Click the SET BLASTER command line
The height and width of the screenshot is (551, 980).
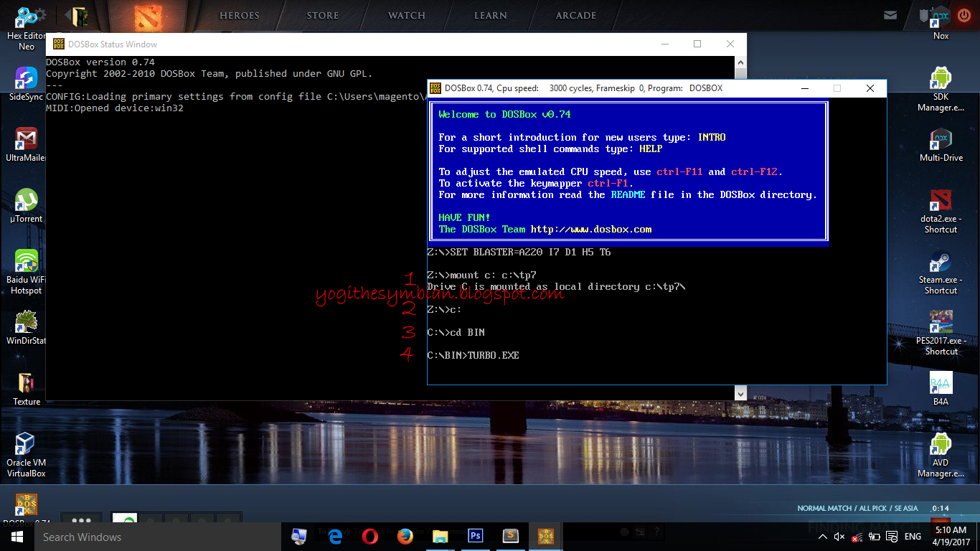coord(519,253)
